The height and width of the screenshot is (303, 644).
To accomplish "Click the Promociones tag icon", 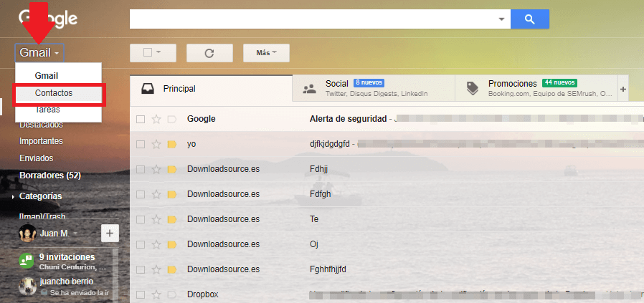I will [473, 88].
